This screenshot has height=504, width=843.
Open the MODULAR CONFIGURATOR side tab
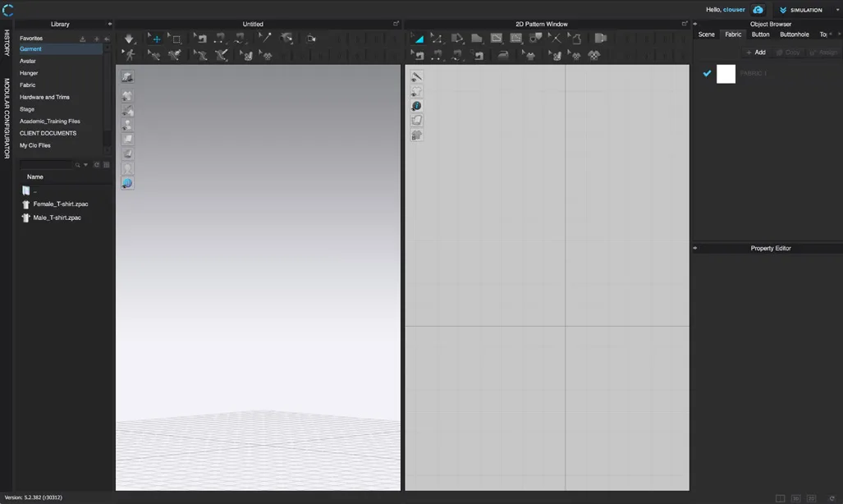coord(7,118)
